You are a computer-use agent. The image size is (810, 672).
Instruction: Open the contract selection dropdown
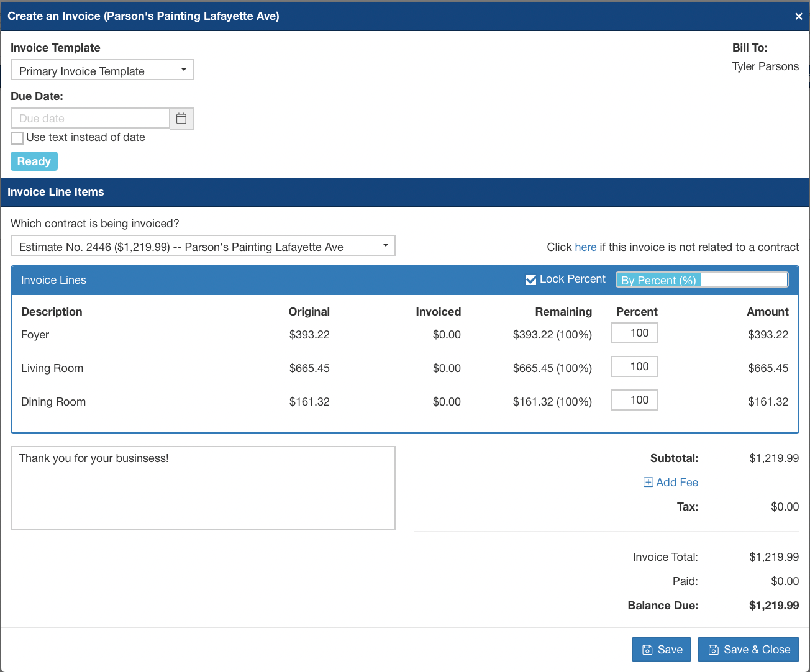click(x=203, y=245)
